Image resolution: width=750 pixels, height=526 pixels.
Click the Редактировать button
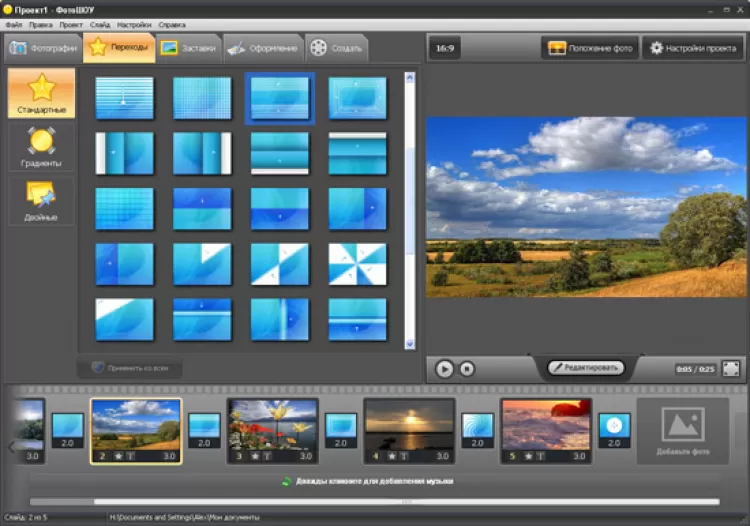click(x=586, y=367)
